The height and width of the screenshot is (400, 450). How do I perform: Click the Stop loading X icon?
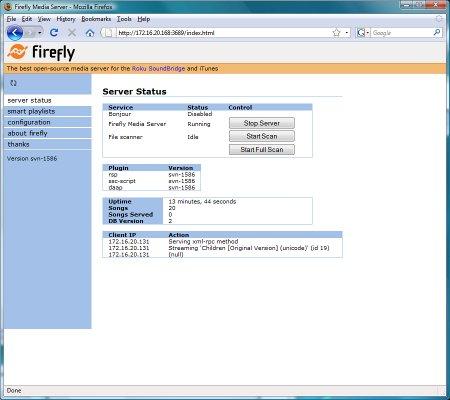[x=72, y=33]
